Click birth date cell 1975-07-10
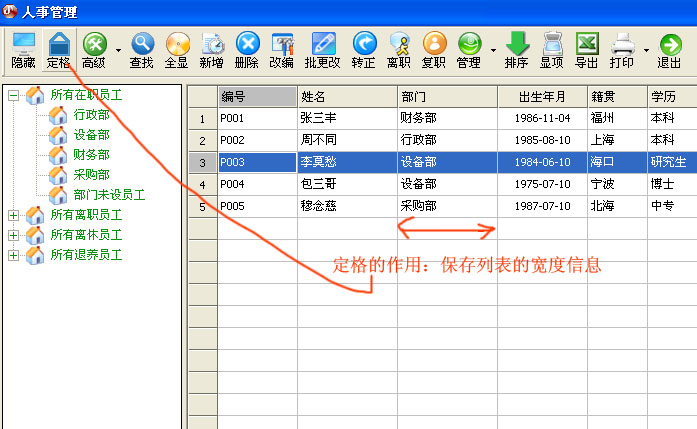Image resolution: width=697 pixels, height=429 pixels. [542, 184]
